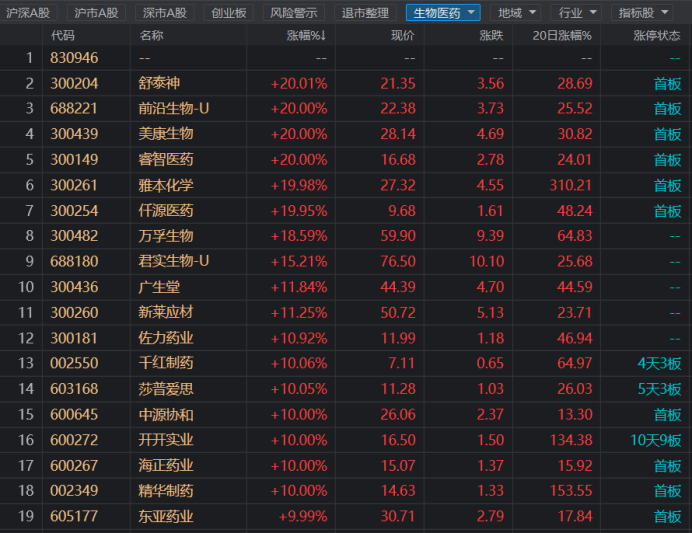Open the 生物医药 sector dropdown arrow
The image size is (692, 533).
(471, 12)
